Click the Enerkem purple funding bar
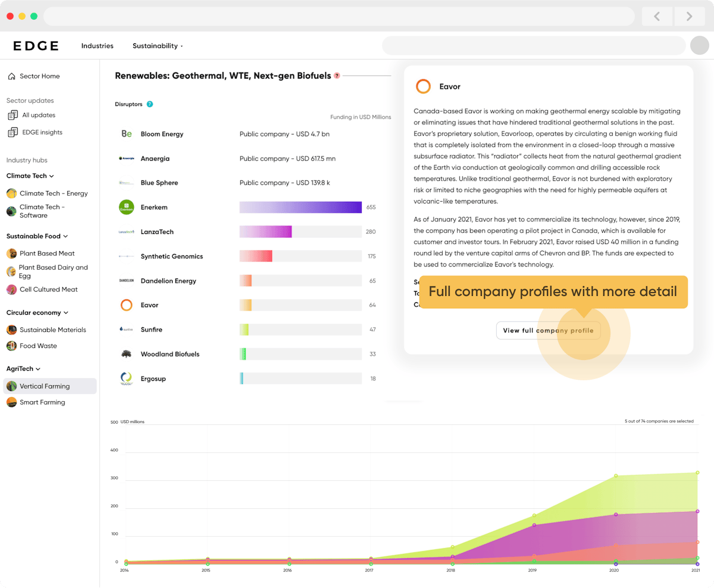The image size is (714, 588). (300, 207)
